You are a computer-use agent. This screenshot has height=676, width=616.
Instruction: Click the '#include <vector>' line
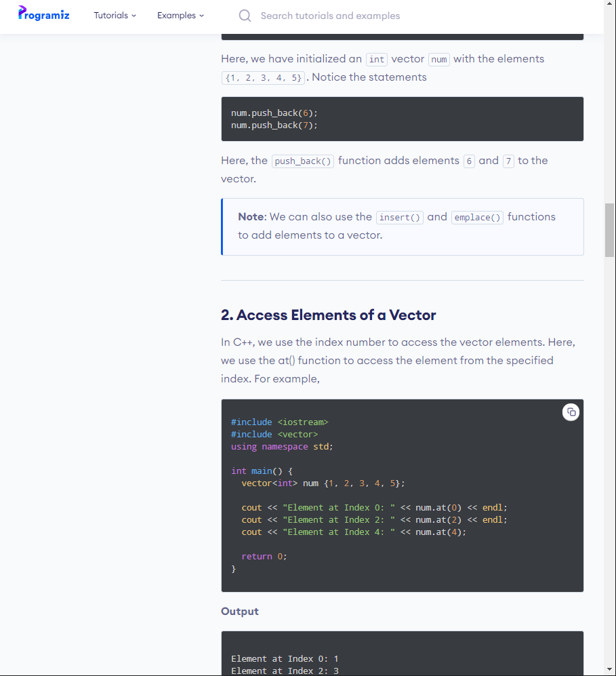pos(274,434)
